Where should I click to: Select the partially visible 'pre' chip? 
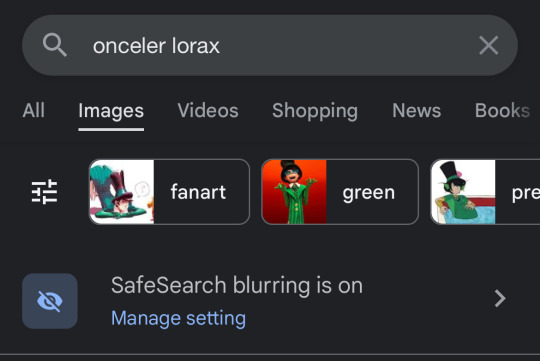click(x=485, y=192)
